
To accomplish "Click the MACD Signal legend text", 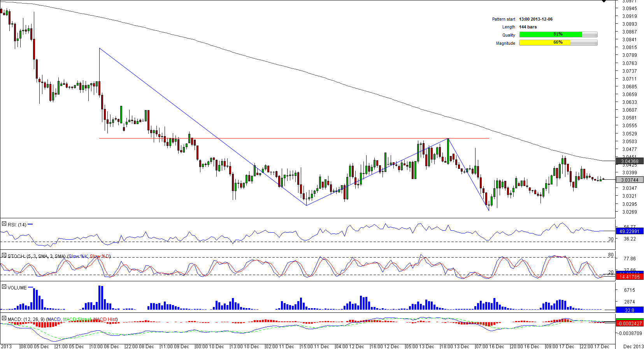I will pyautogui.click(x=77, y=319).
